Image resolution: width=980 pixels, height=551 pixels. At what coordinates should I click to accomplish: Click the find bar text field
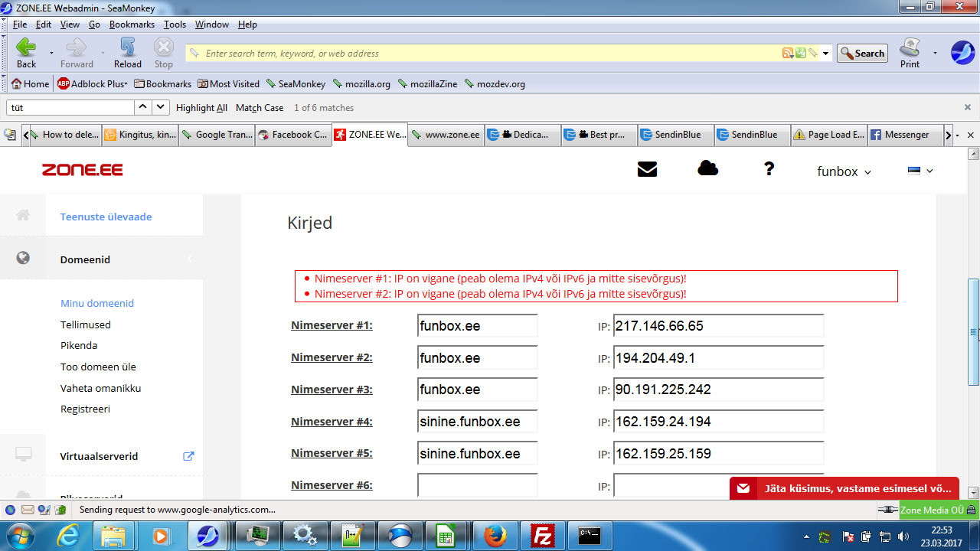pos(70,108)
